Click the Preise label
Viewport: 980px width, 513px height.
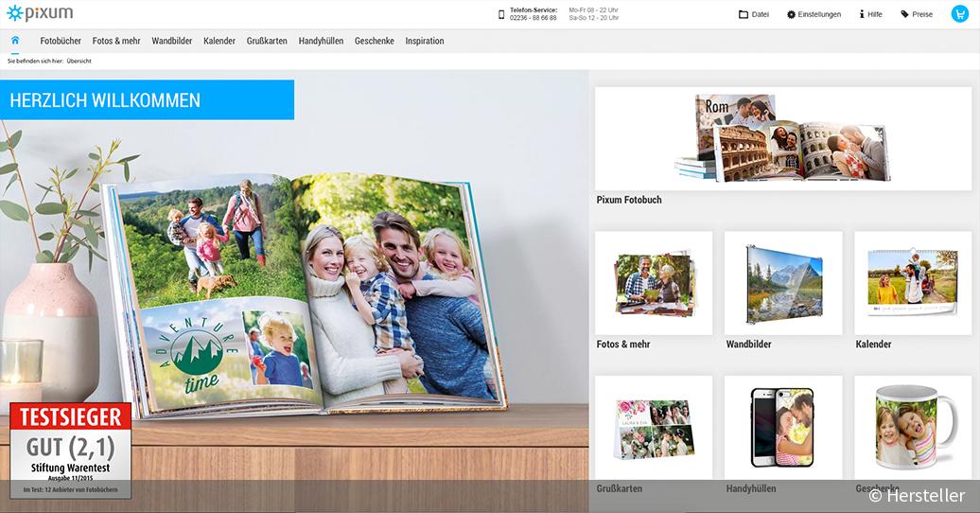(x=922, y=14)
